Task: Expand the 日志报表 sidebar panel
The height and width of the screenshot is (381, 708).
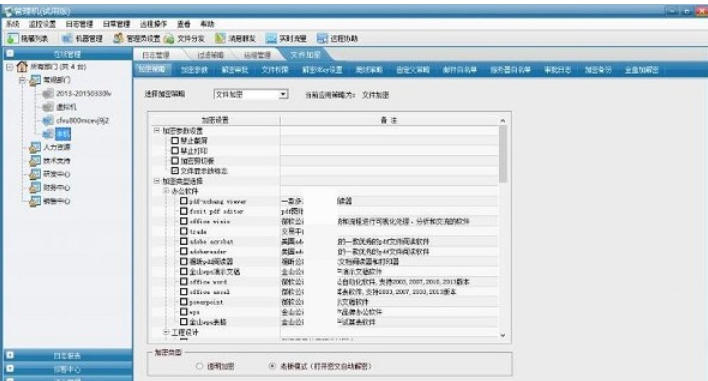Action: pos(10,355)
